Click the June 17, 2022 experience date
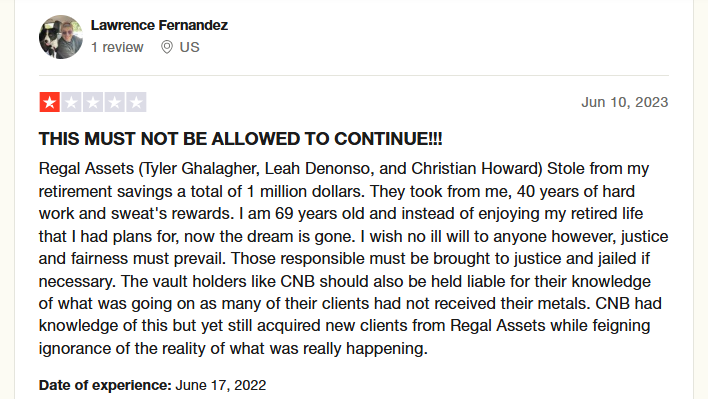This screenshot has height=399, width=708. point(221,385)
